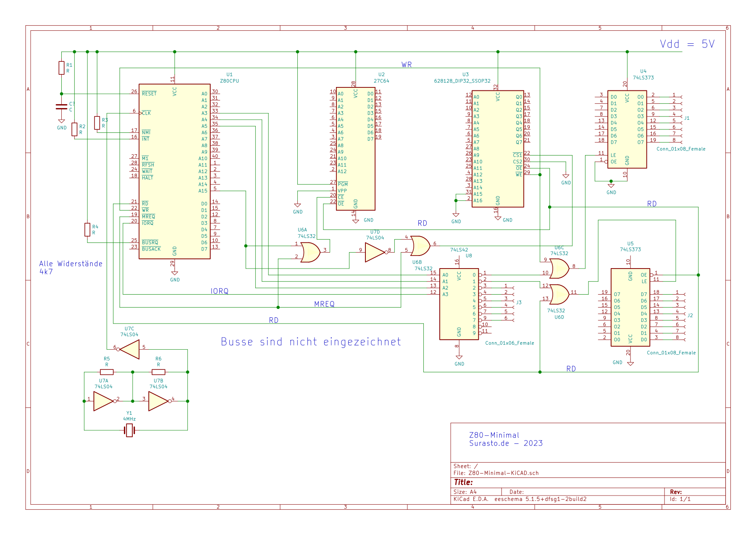The width and height of the screenshot is (756, 535).
Task: Click the U6D OR gate
Action: [559, 294]
